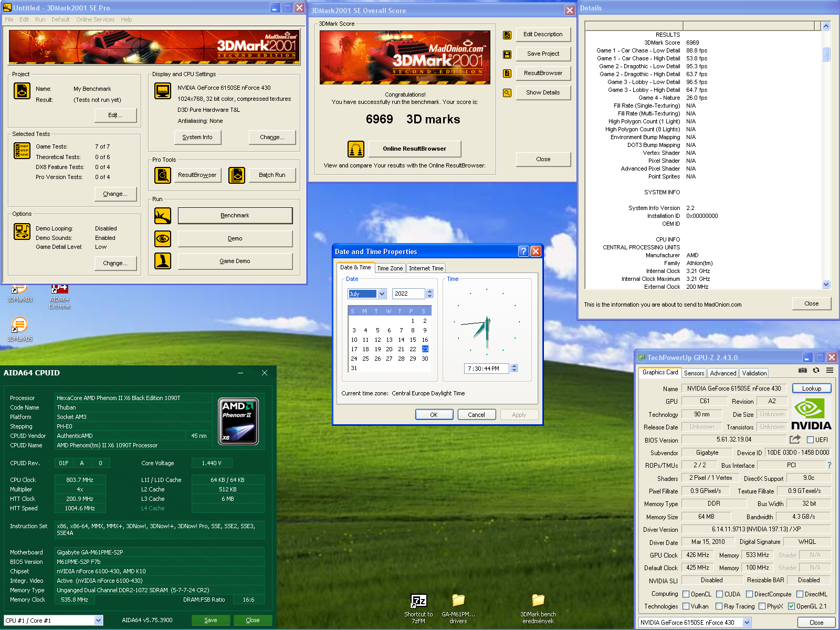The height and width of the screenshot is (630, 840).
Task: Click the Lookup button in GPU-Z
Action: 812,388
